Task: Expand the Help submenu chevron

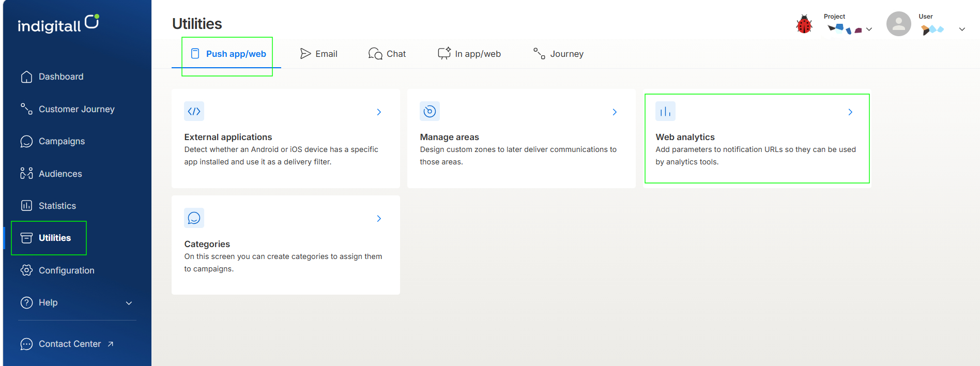Action: (x=129, y=303)
